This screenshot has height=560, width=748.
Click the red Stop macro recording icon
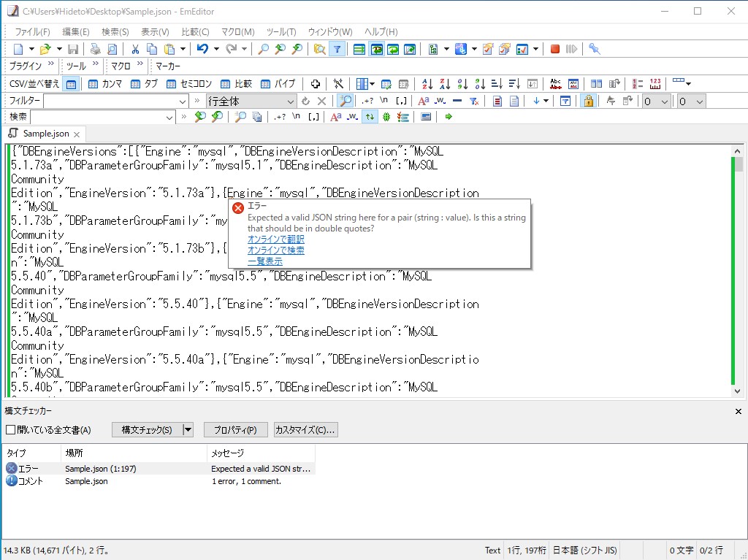(x=555, y=49)
